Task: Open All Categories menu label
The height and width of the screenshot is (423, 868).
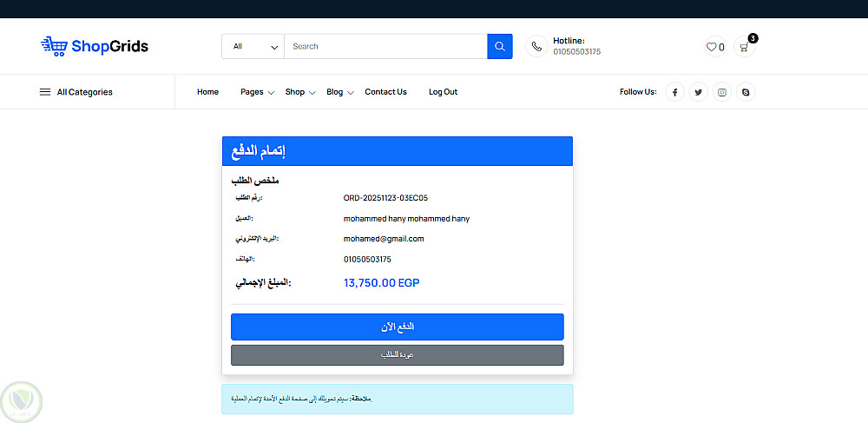Action: point(85,92)
